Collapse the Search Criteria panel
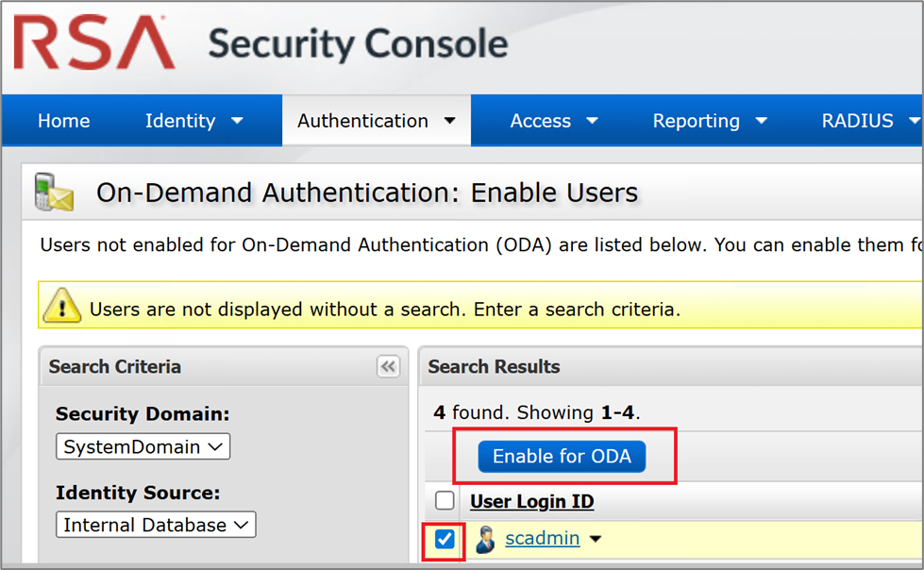Image resolution: width=924 pixels, height=570 pixels. (388, 367)
